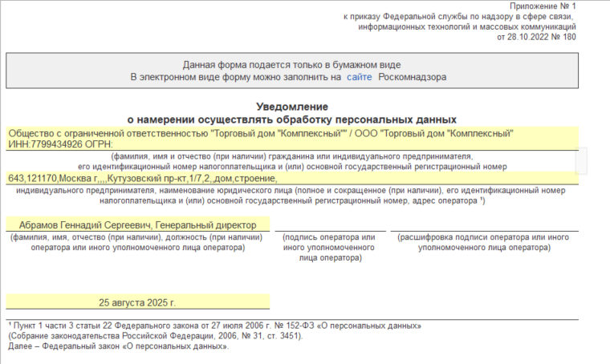Click the Абрамов Геннадий Сергеевич name field

point(132,225)
